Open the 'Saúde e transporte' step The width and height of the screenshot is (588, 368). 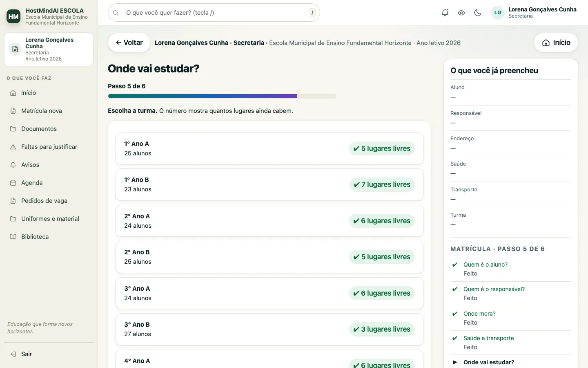(x=510, y=343)
